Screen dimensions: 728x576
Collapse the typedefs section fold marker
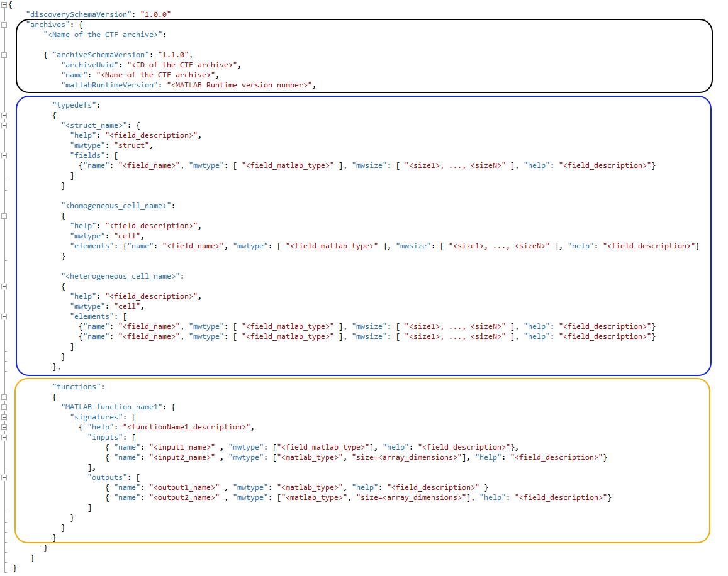[x=4, y=115]
